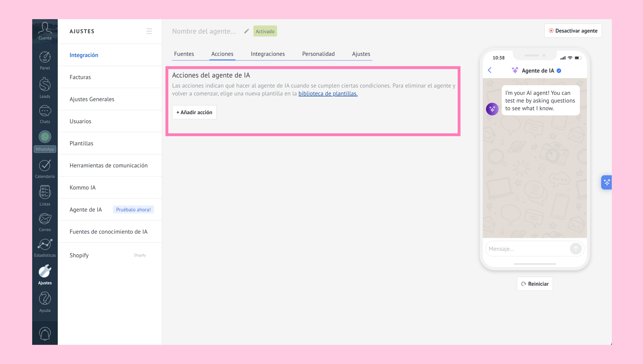Click the agent's greeting message bubble
This screenshot has width=643, height=364.
[x=540, y=100]
